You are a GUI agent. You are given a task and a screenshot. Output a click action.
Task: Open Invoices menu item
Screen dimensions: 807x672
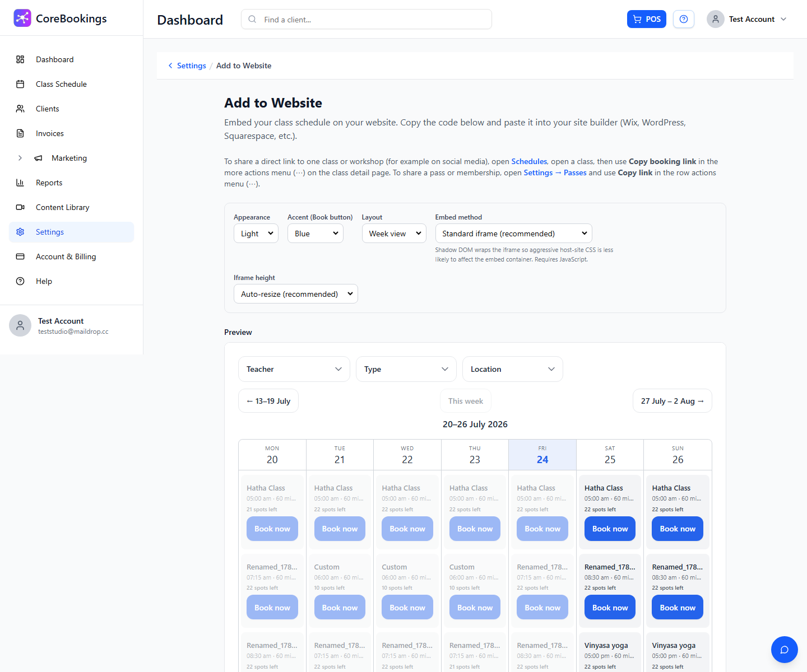(x=72, y=133)
